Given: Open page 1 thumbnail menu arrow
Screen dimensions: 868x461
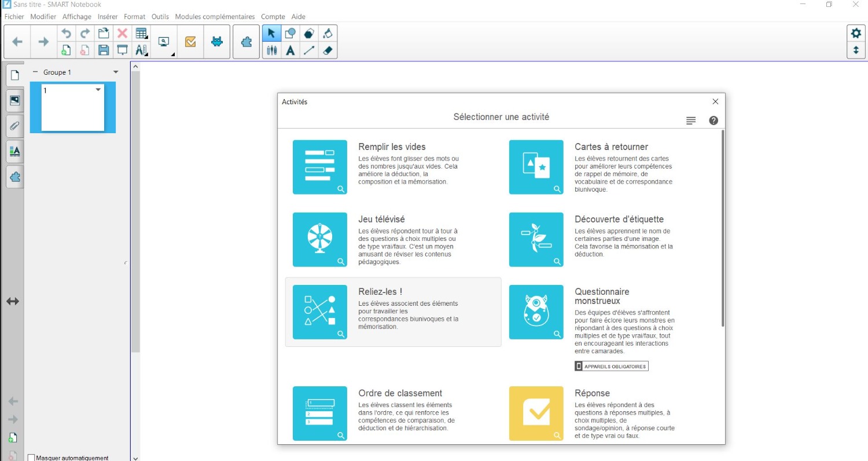Looking at the screenshot, I should pyautogui.click(x=98, y=90).
